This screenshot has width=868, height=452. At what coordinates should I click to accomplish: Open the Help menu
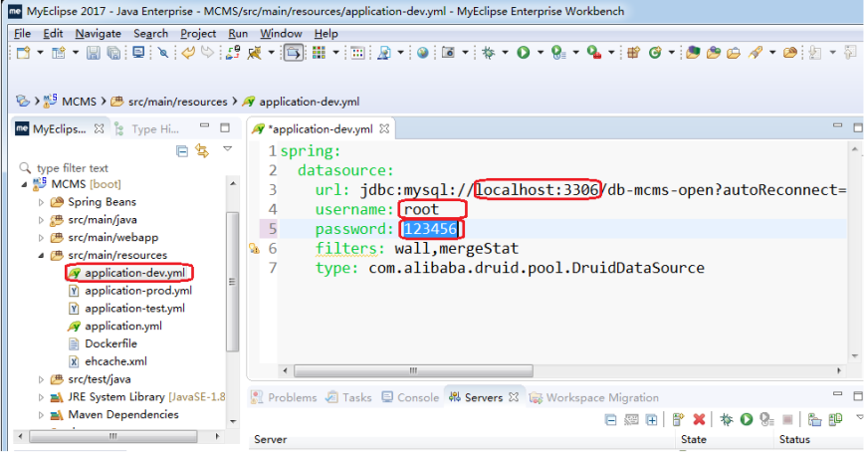point(326,34)
